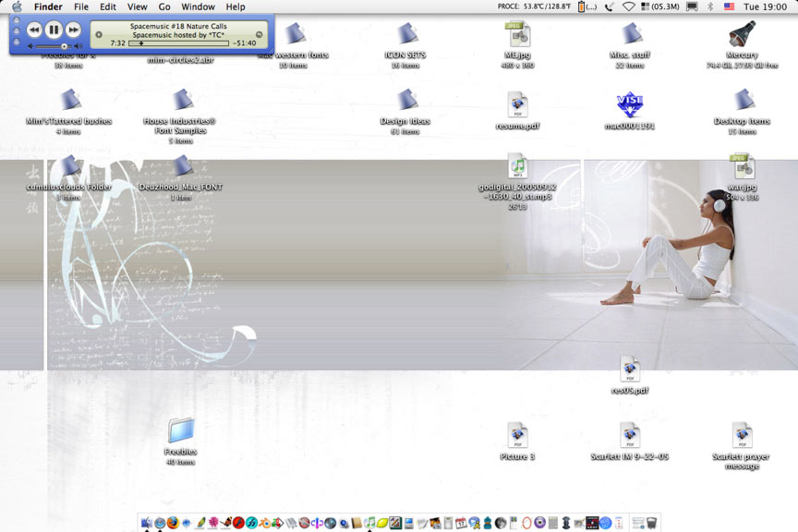This screenshot has width=798, height=532.
Task: Click the memory monitor (05.3M) item
Action: point(660,6)
